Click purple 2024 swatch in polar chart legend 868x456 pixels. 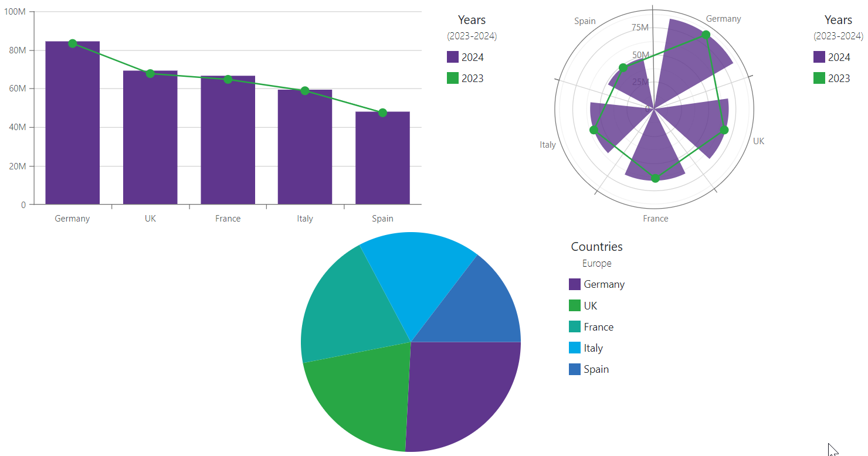819,57
